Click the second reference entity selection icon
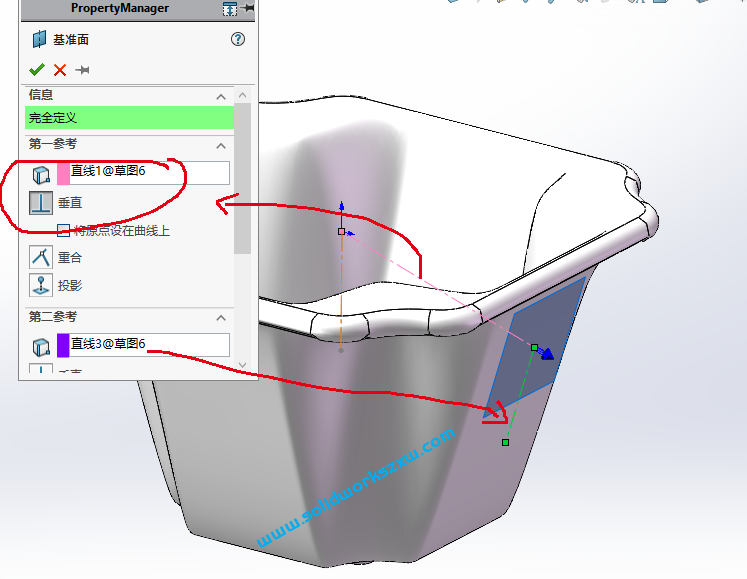This screenshot has height=579, width=747. 41,346
